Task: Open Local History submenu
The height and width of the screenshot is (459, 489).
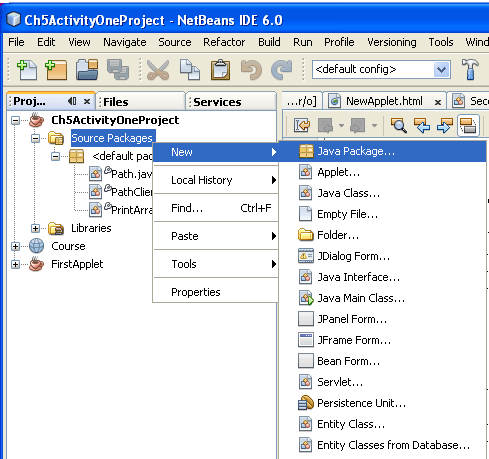Action: coord(216,180)
